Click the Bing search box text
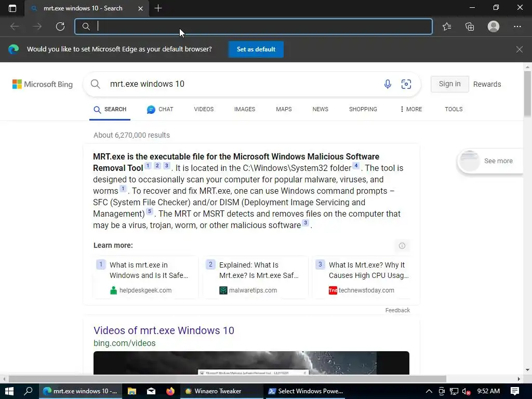Viewport: 532px width, 399px height. point(147,84)
